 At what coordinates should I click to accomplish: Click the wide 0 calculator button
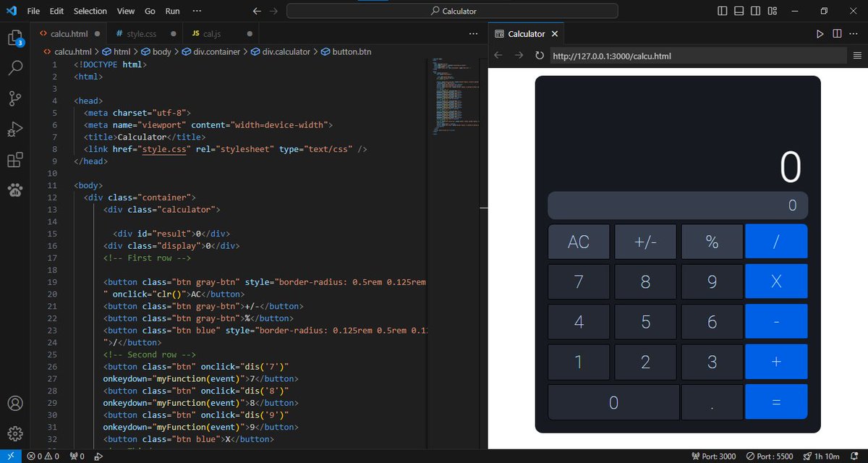pyautogui.click(x=613, y=402)
